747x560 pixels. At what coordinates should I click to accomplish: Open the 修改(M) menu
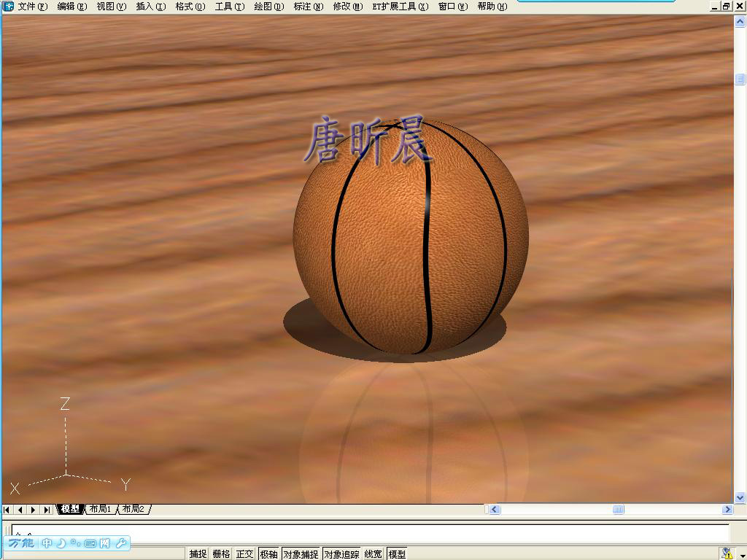tap(348, 7)
